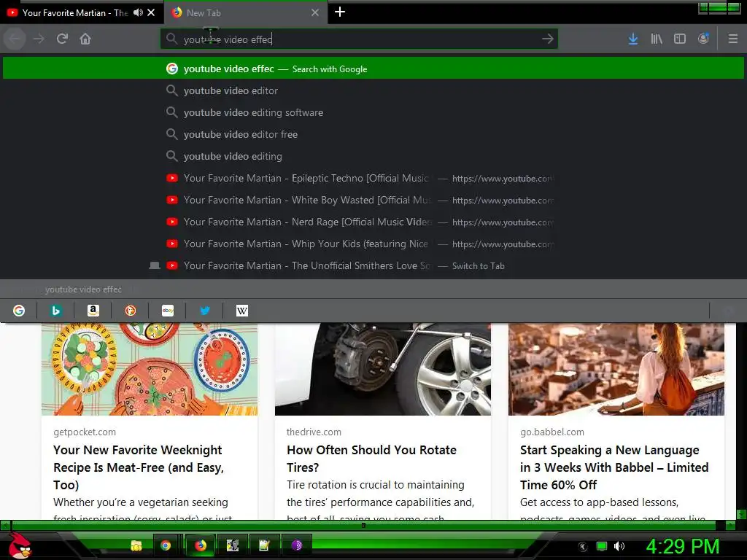Open the tire rotation article thumbnail
747x560 pixels.
click(x=383, y=370)
